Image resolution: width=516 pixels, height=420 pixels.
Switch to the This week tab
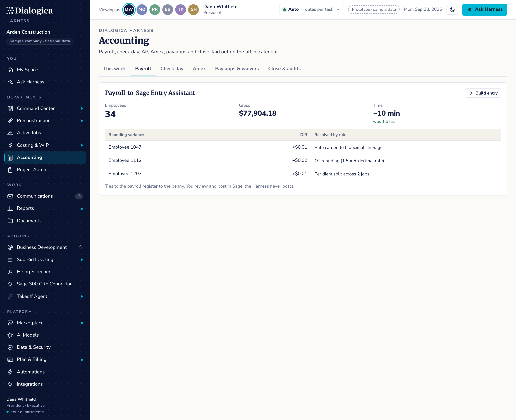[114, 69]
